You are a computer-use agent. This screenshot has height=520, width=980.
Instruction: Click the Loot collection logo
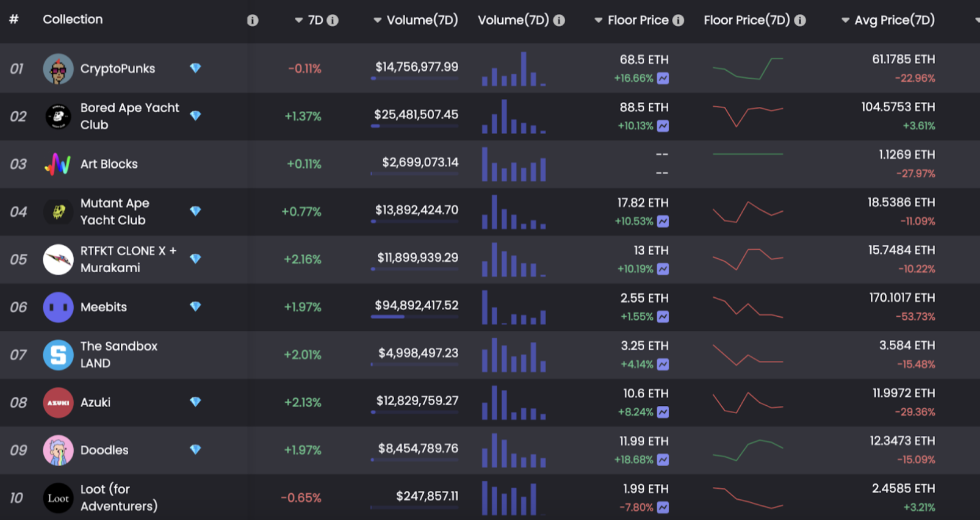point(58,498)
